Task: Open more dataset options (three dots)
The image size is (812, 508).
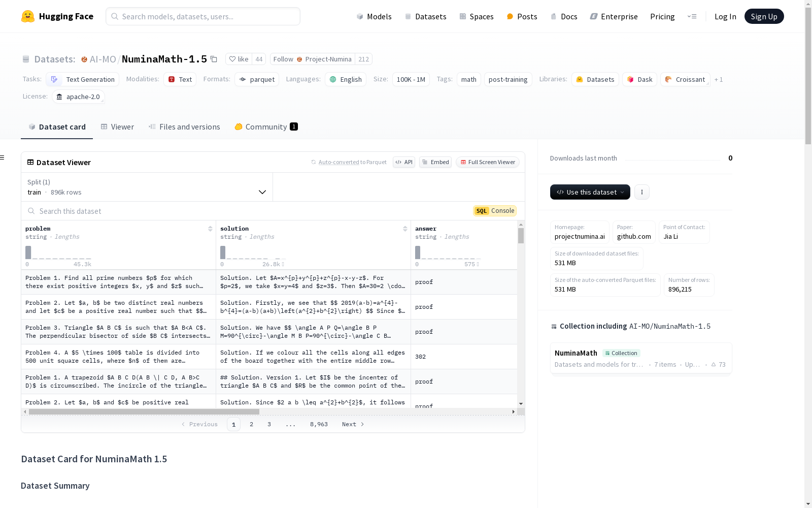Action: (642, 192)
